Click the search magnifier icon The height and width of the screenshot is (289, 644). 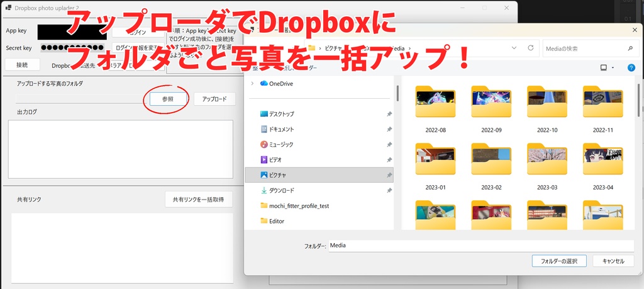pos(630,48)
